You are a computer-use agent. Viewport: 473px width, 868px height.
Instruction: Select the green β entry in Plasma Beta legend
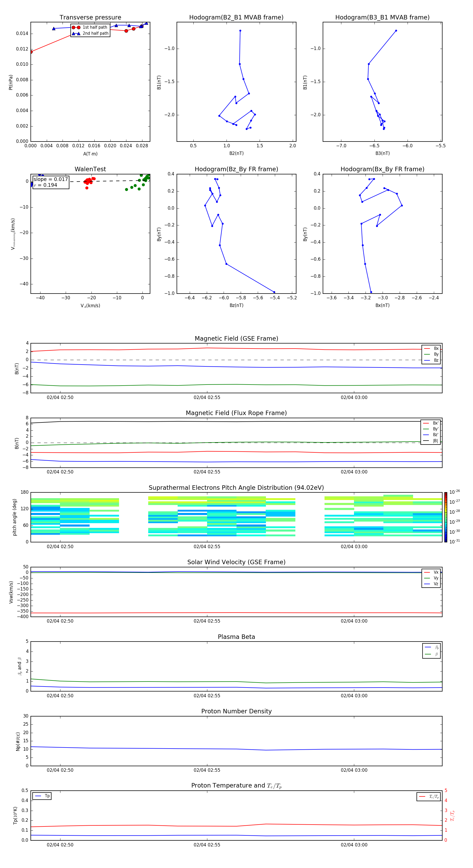pyautogui.click(x=431, y=654)
